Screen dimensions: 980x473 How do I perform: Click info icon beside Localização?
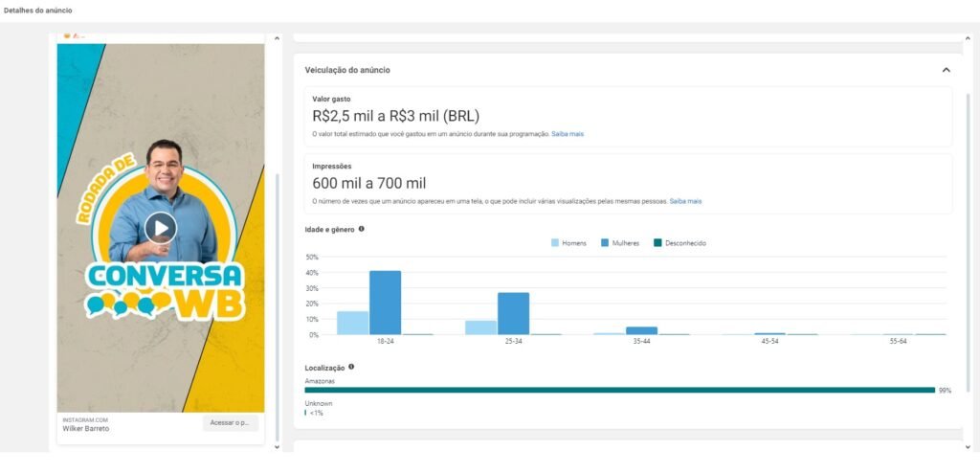[351, 367]
